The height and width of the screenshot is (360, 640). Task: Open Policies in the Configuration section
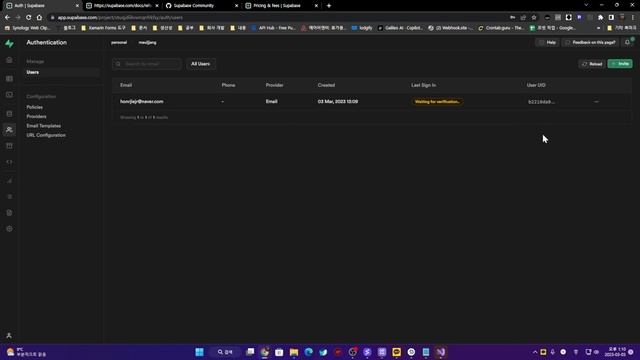[35, 107]
